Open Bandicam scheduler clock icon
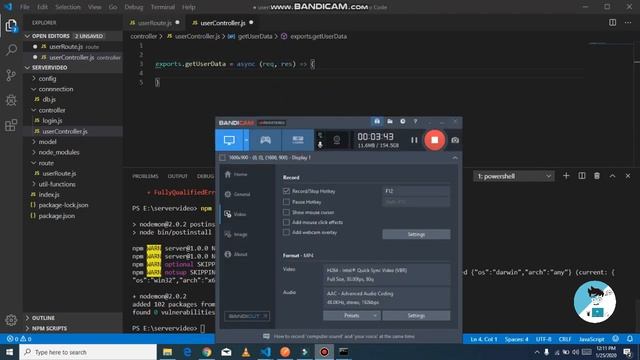This screenshot has width=640, height=360. [x=402, y=122]
